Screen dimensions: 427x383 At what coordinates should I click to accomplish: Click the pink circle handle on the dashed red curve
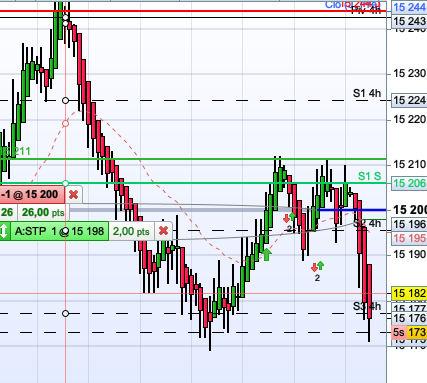(65, 124)
